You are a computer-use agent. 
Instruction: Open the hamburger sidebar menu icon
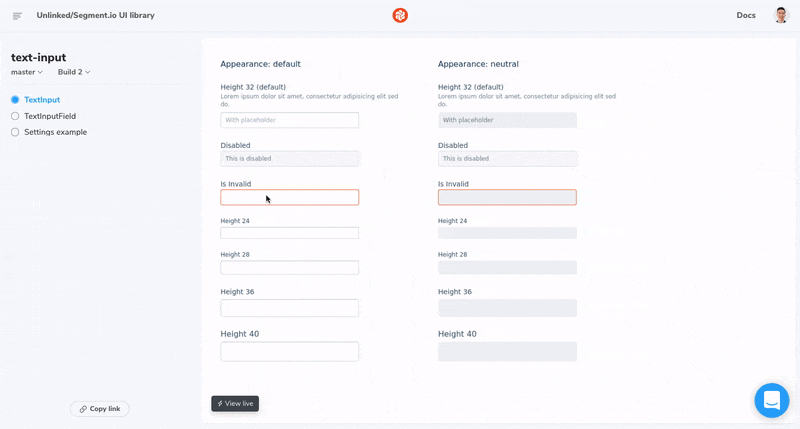17,16
